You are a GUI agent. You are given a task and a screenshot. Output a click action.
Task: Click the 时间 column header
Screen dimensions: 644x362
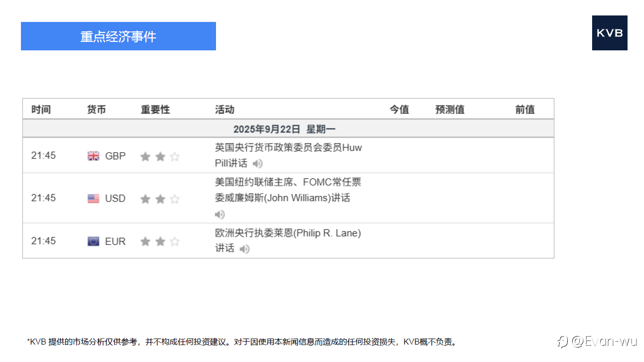click(41, 110)
